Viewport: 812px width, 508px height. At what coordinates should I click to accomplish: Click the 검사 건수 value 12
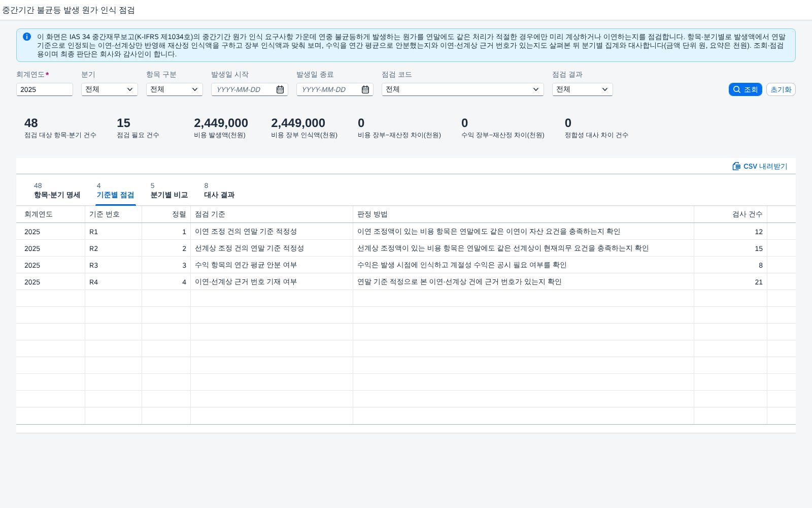759,232
